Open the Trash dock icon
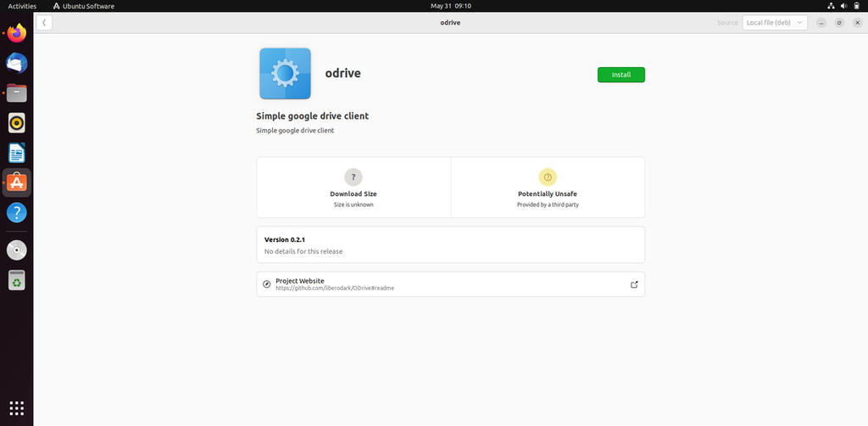This screenshot has height=426, width=868. click(17, 280)
